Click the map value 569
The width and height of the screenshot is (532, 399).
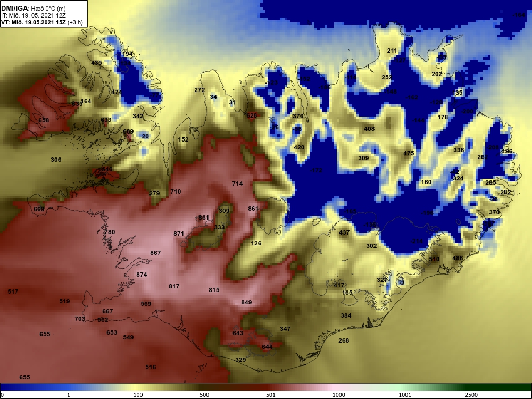pyautogui.click(x=146, y=304)
